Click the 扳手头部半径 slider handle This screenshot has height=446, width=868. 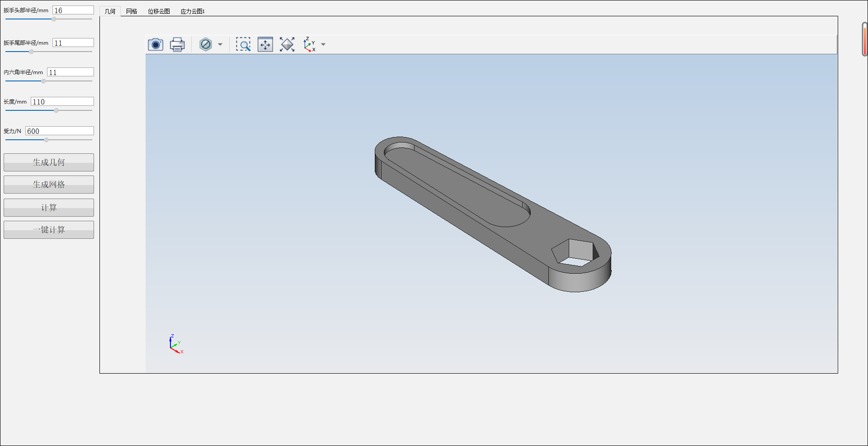click(x=54, y=19)
